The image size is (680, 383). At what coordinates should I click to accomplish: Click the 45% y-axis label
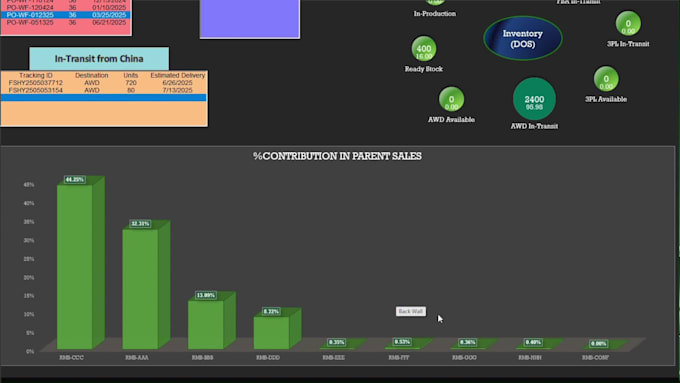pyautogui.click(x=29, y=185)
